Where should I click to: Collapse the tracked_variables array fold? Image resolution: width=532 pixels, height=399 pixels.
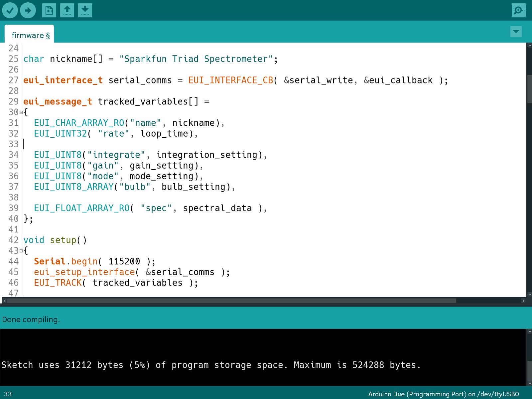click(x=21, y=112)
